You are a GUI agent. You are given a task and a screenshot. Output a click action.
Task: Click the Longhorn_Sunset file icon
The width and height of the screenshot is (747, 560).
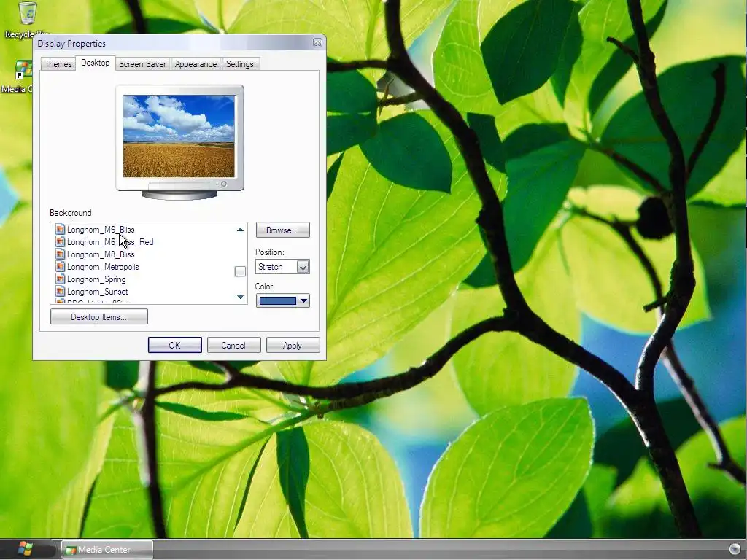pyautogui.click(x=60, y=292)
